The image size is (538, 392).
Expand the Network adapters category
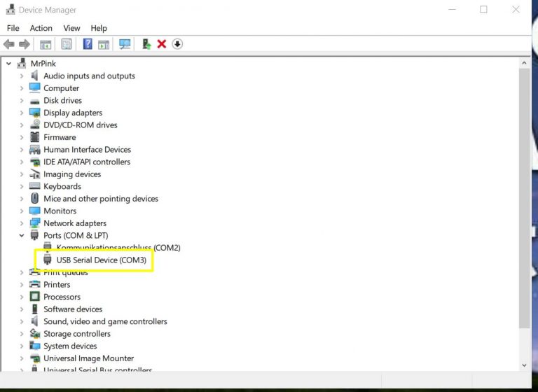point(22,223)
